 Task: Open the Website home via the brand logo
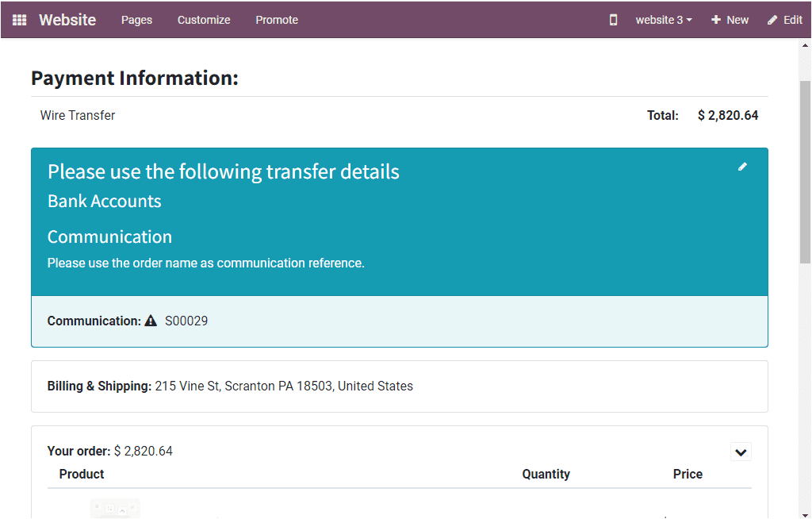[x=67, y=19]
